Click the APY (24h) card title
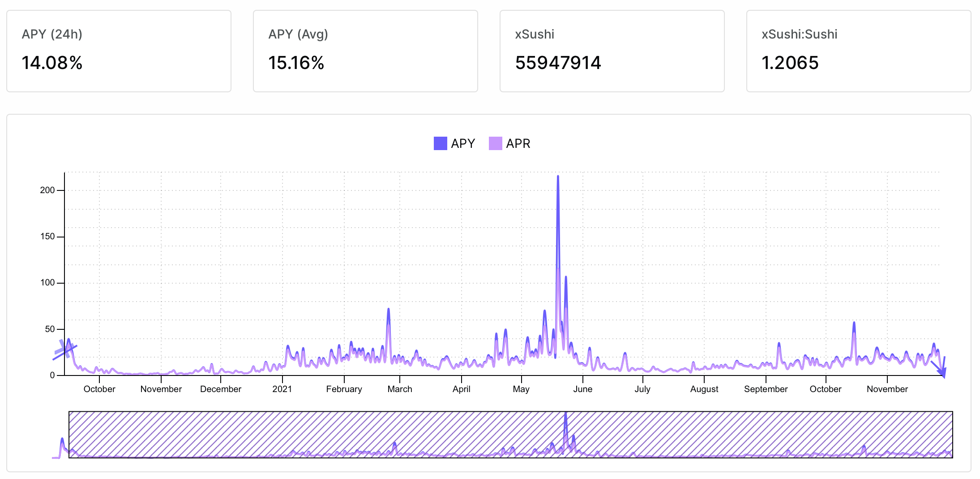 point(52,35)
